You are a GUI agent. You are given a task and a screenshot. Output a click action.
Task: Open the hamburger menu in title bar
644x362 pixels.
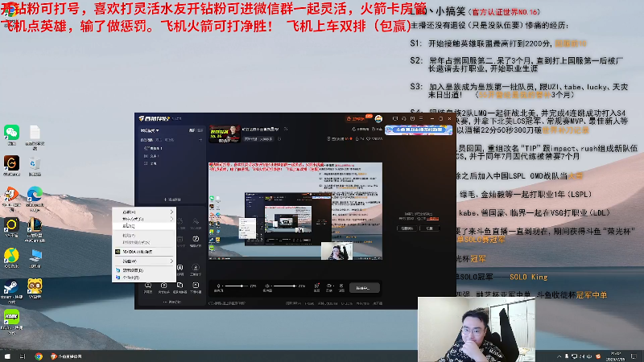tap(421, 118)
